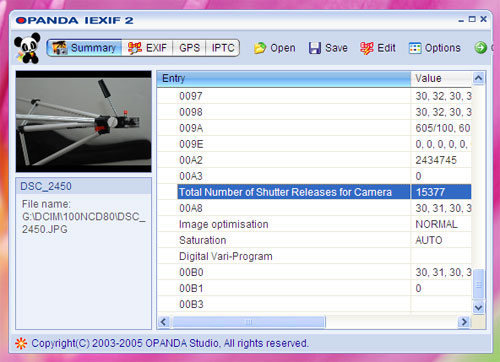Viewport: 500px width, 362px height.
Task: Click the Save floppy disk icon
Action: [x=315, y=48]
